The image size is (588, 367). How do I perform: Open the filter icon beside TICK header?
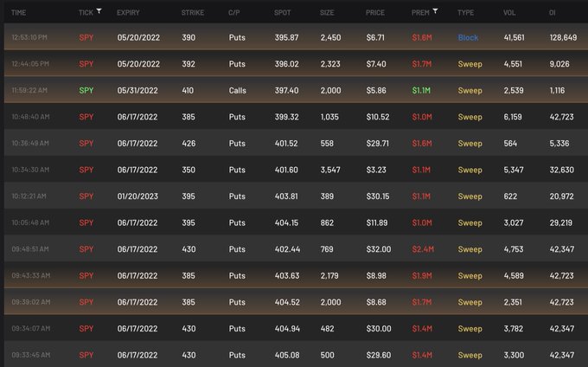click(99, 11)
